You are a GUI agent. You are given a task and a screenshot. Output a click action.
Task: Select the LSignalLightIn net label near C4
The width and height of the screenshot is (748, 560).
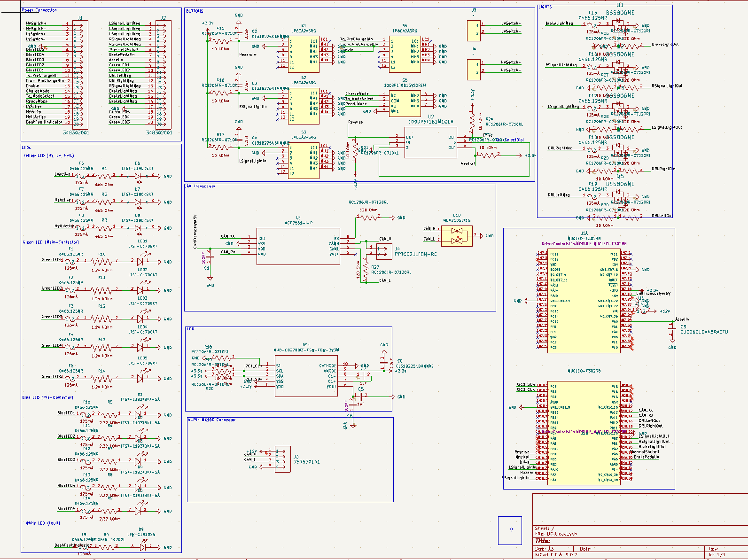tap(253, 161)
